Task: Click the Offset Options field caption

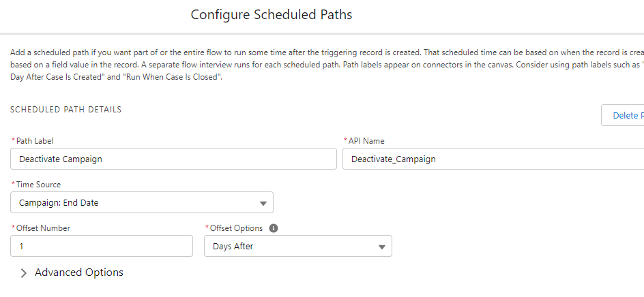Action: pos(236,228)
